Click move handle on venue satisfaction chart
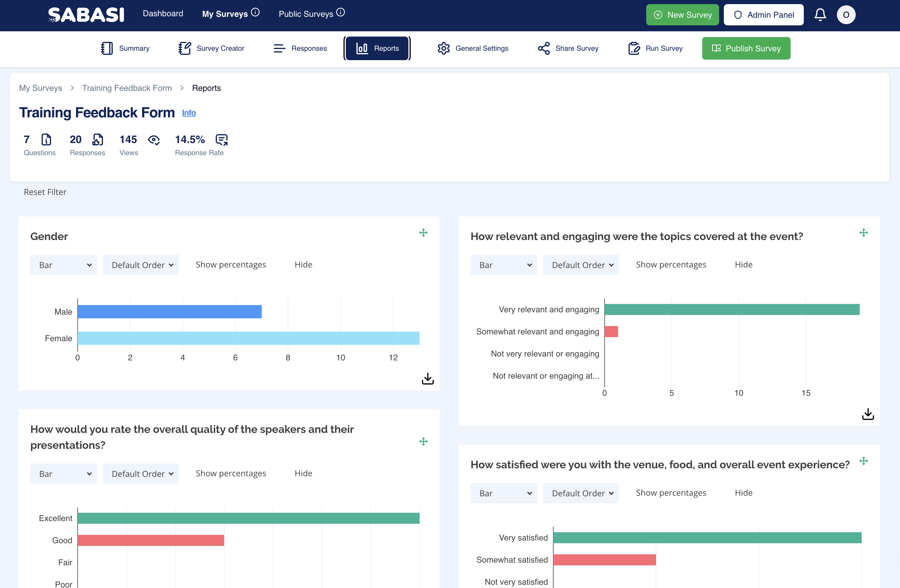The image size is (900, 588). click(863, 461)
